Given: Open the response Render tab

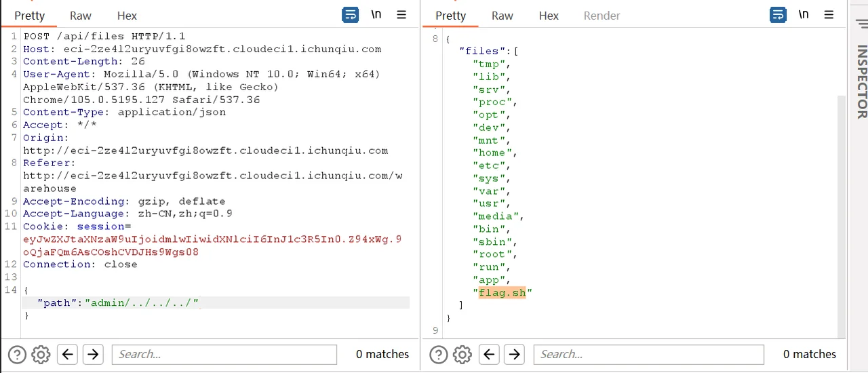Looking at the screenshot, I should pos(601,16).
